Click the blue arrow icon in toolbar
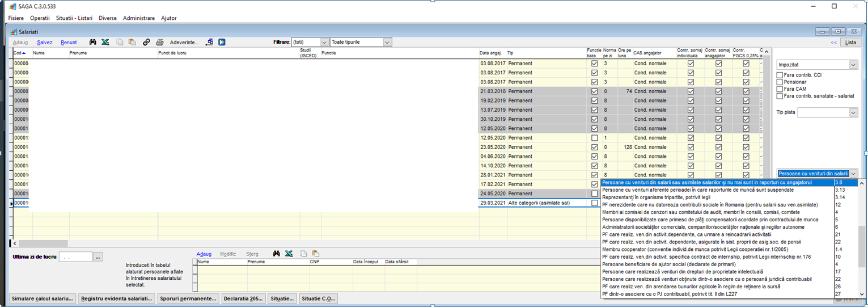This screenshot has width=868, height=307. coord(222,42)
